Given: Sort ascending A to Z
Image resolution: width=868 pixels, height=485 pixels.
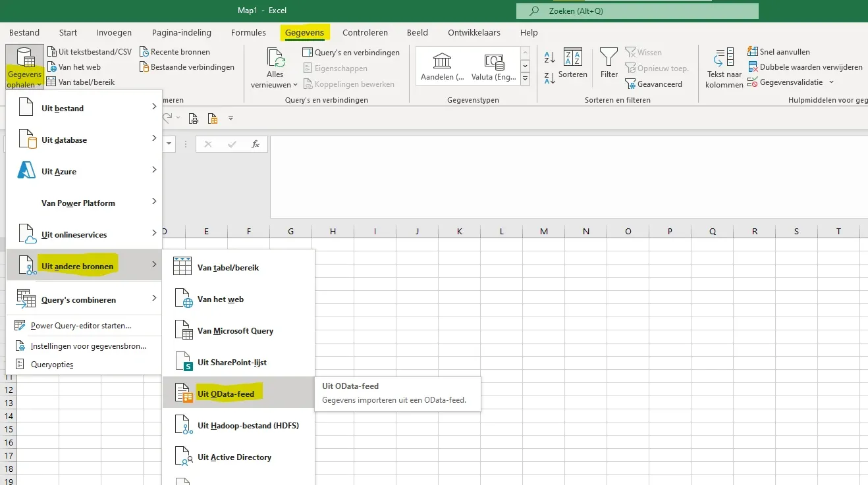Looking at the screenshot, I should (x=549, y=58).
